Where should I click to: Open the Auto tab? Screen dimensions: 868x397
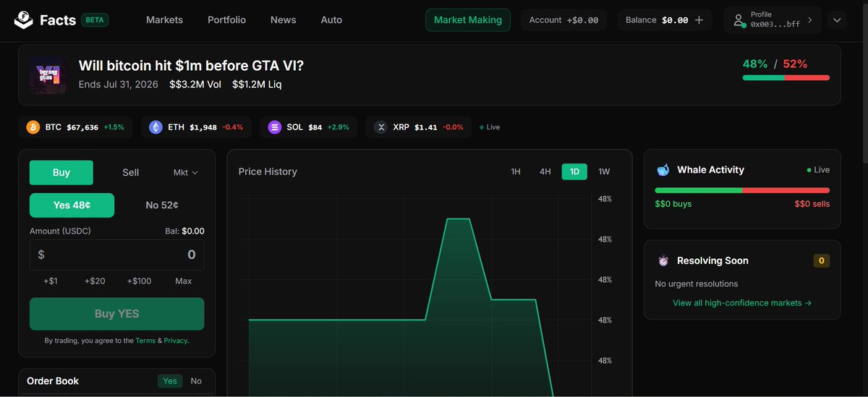pyautogui.click(x=331, y=20)
